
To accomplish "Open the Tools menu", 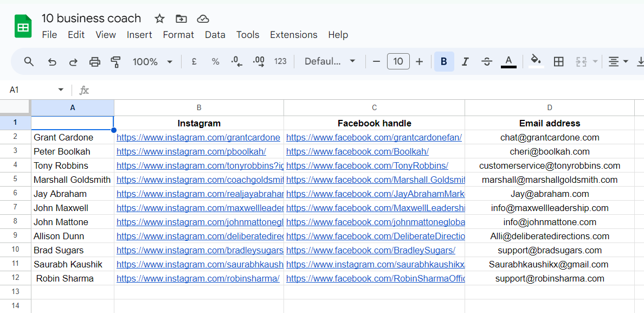I will 248,35.
